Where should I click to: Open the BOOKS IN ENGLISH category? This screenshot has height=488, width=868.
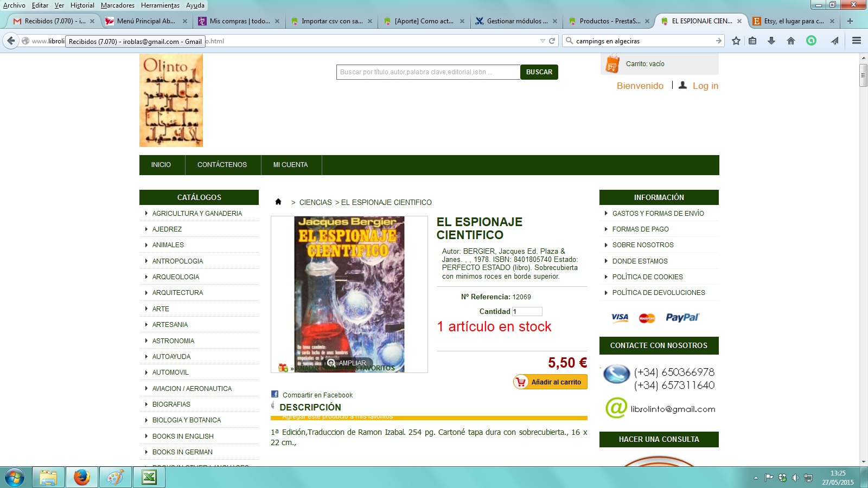[183, 436]
